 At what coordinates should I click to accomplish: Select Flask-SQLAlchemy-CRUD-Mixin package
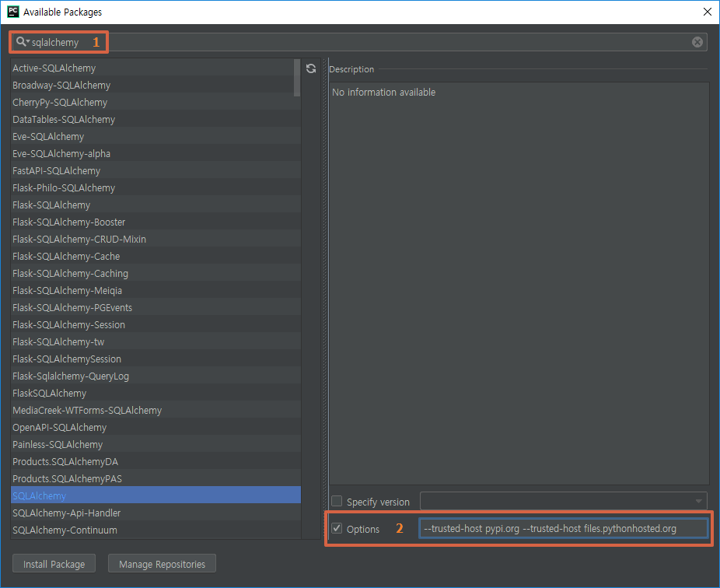pyautogui.click(x=156, y=239)
